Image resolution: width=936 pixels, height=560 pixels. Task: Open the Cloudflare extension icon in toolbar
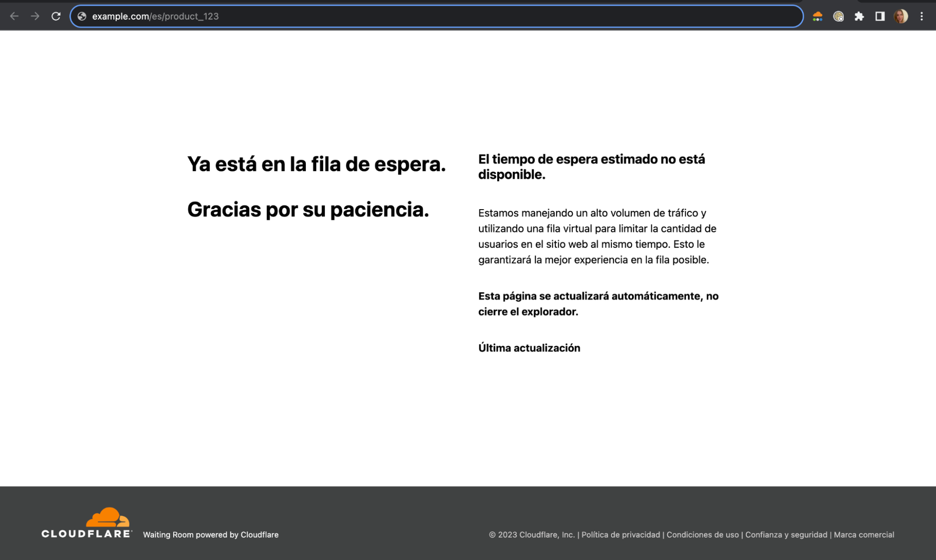[818, 16]
